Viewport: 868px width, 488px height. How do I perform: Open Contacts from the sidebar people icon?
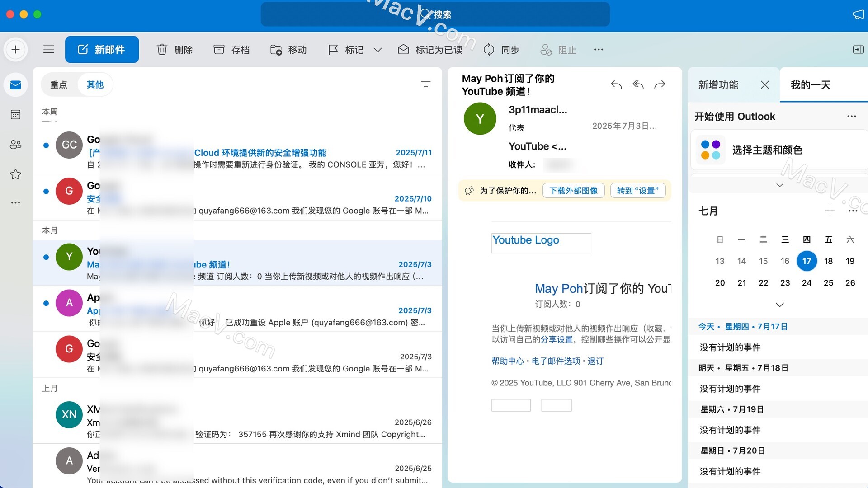(x=15, y=144)
